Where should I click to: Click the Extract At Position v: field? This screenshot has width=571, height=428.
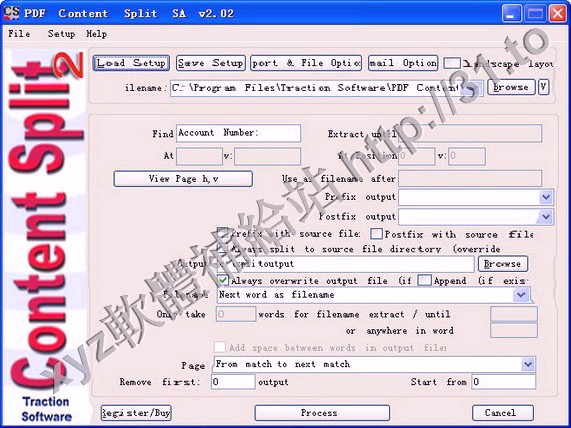point(467,156)
